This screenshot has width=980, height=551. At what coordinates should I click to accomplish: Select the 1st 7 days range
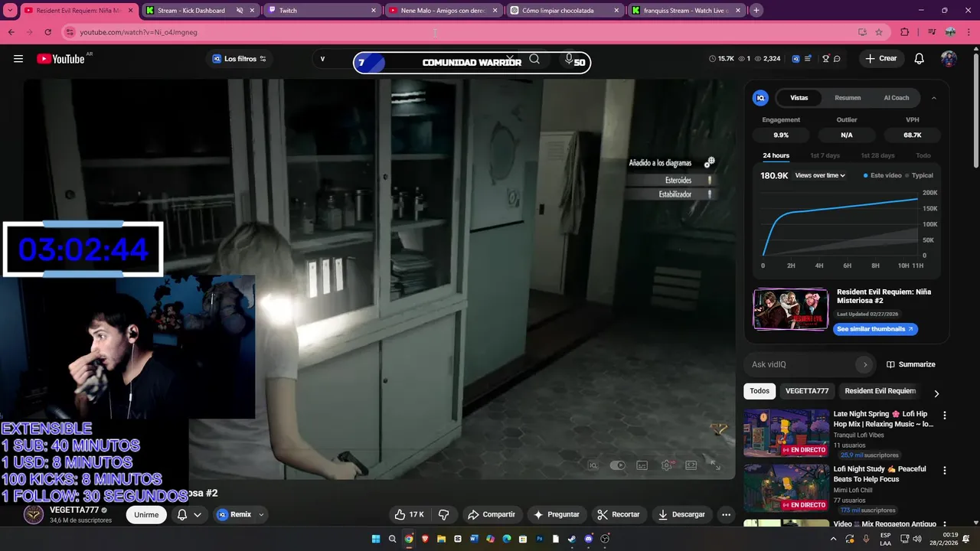click(825, 155)
